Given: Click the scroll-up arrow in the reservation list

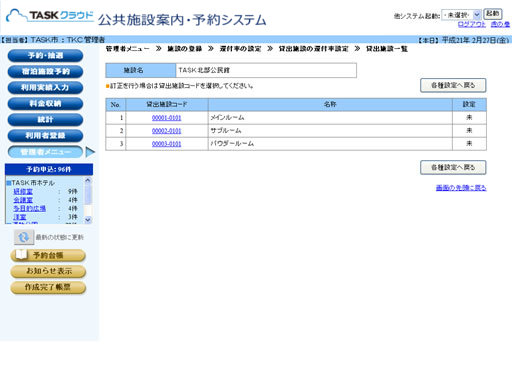Looking at the screenshot, I should click(x=88, y=180).
